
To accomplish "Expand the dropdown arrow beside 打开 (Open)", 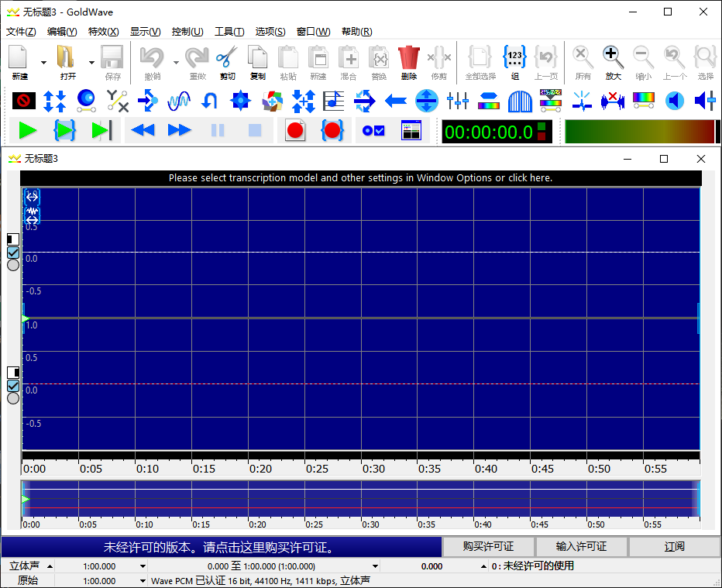I will point(91,63).
